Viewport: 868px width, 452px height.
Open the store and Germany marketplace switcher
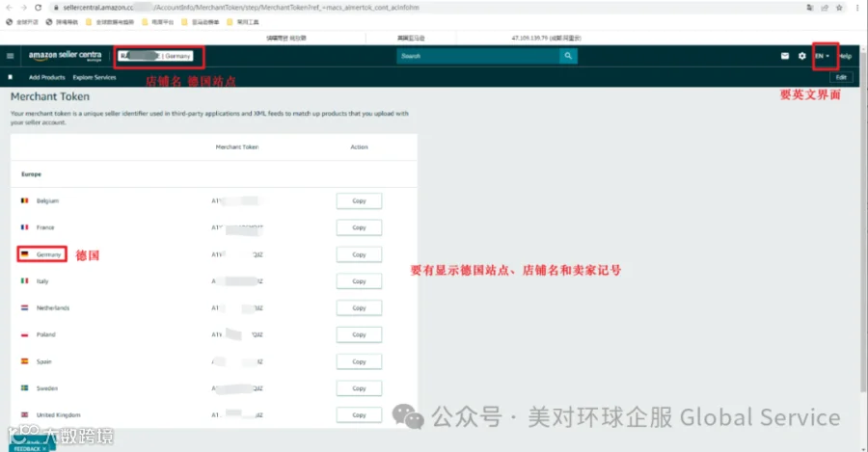tap(155, 56)
